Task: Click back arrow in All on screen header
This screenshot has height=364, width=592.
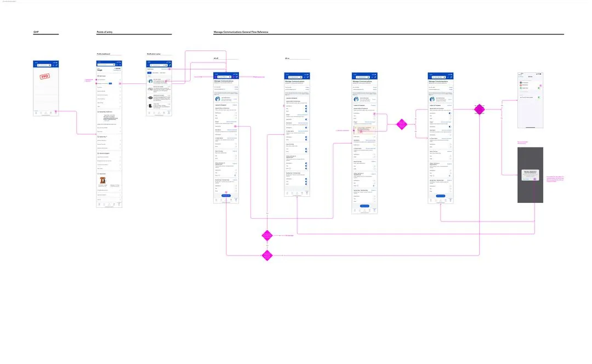Action: pos(287,77)
